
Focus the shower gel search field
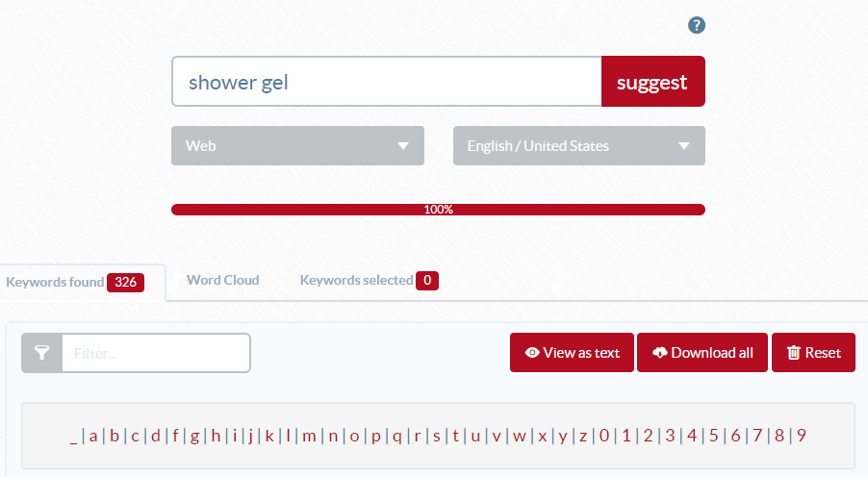click(387, 82)
